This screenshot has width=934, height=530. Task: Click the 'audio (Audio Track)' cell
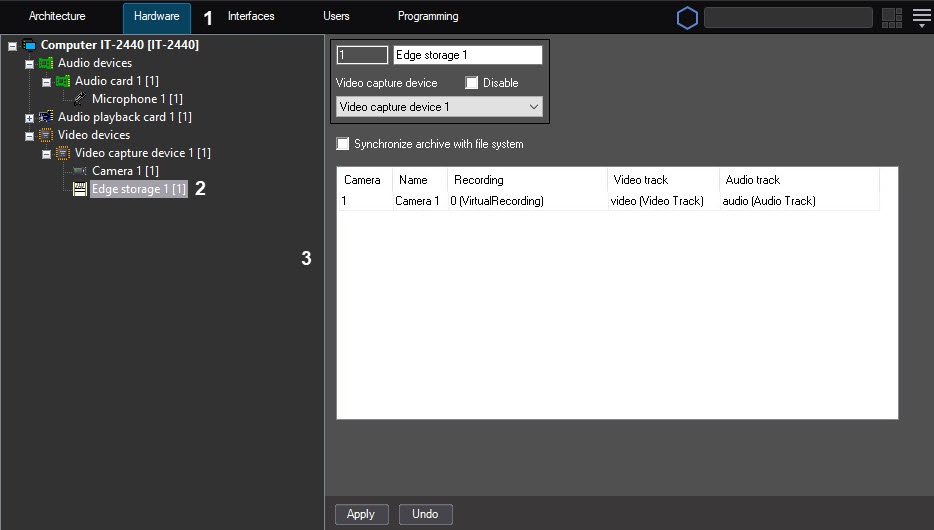(799, 201)
